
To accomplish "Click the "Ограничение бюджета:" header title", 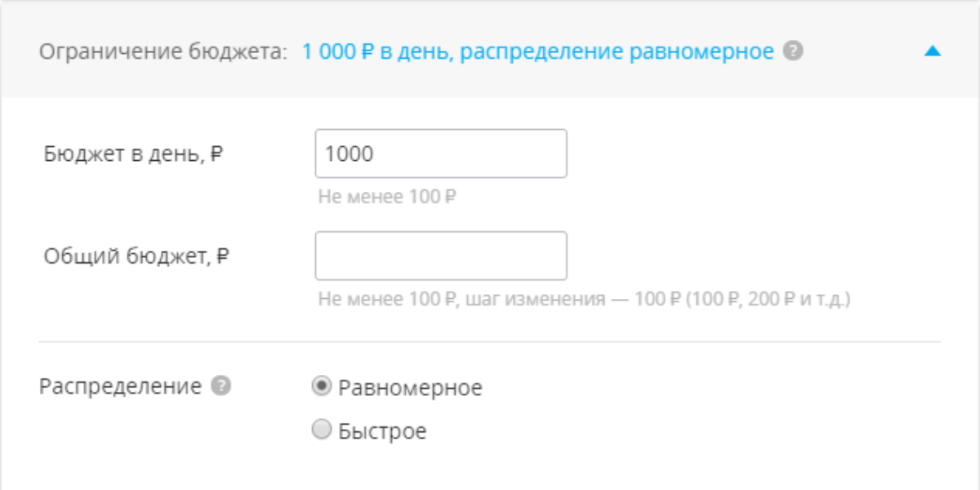I will (163, 52).
